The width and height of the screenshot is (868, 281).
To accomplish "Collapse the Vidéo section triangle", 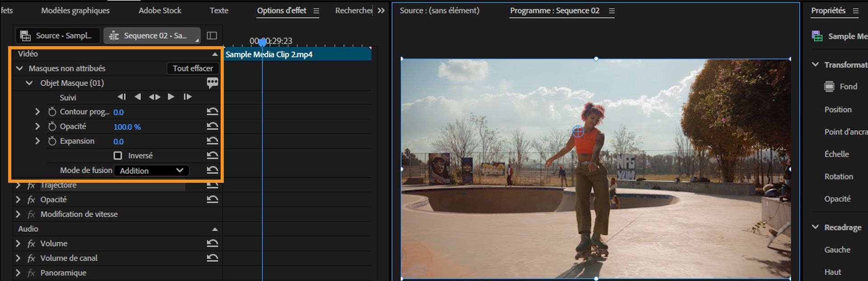I will (215, 54).
